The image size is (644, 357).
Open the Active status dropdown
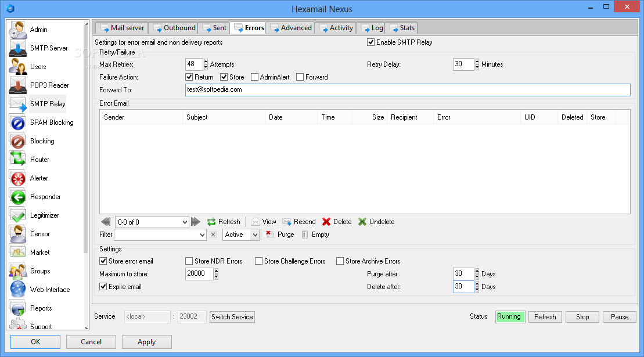click(x=240, y=235)
